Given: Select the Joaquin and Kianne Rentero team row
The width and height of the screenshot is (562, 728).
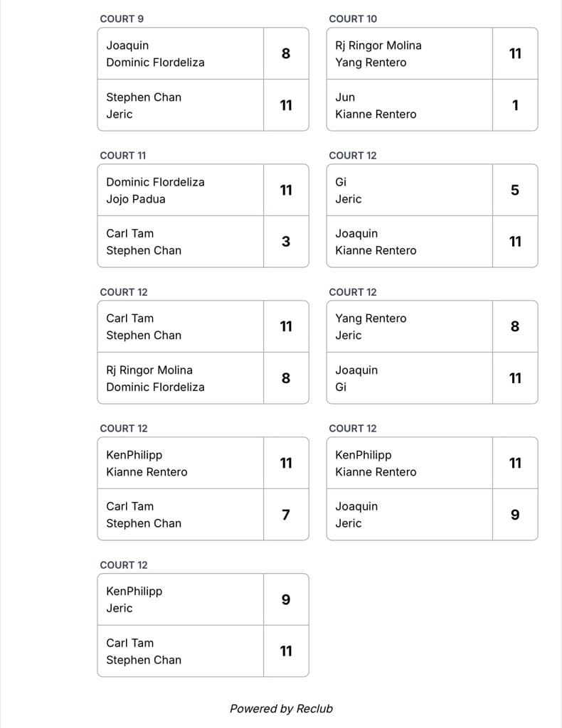Looking at the screenshot, I should pyautogui.click(x=432, y=242).
